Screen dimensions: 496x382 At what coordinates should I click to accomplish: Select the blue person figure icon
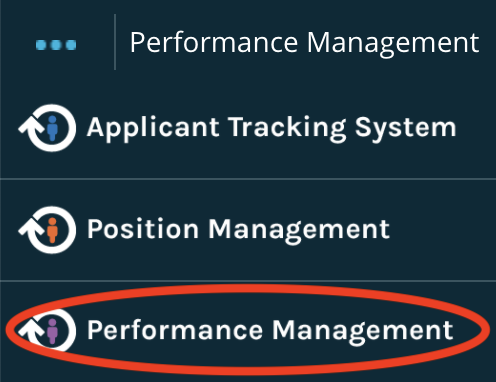52,128
